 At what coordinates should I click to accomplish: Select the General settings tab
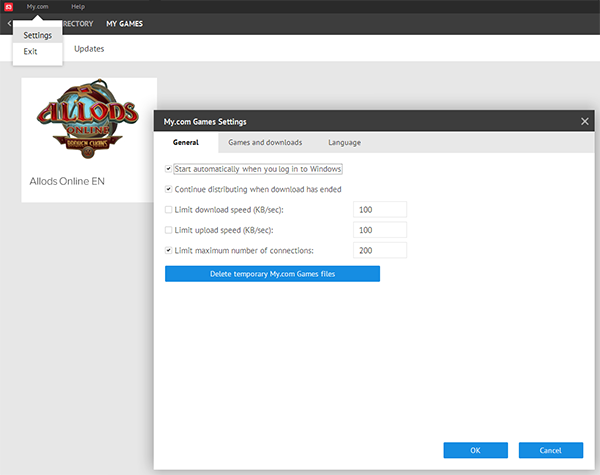[x=186, y=142]
